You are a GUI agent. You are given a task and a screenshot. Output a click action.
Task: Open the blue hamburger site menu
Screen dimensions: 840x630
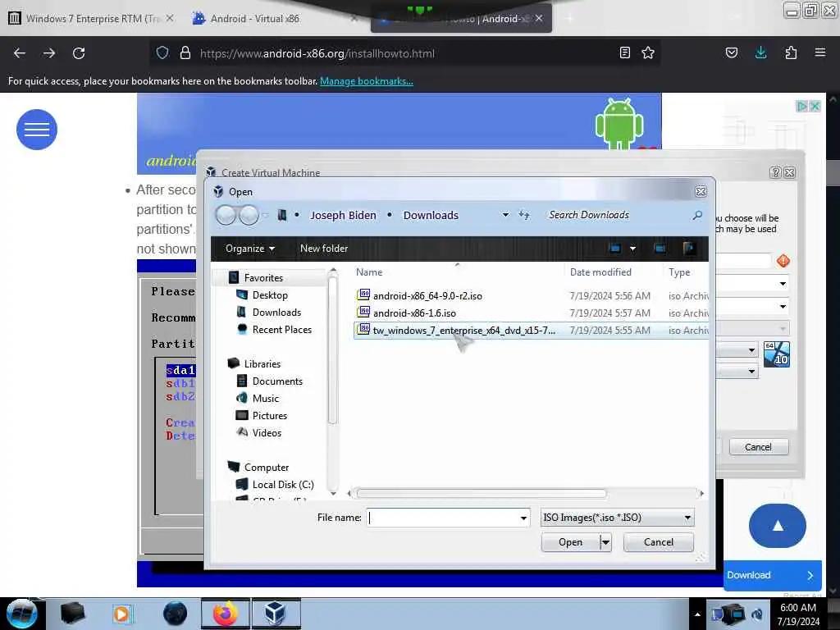(37, 129)
